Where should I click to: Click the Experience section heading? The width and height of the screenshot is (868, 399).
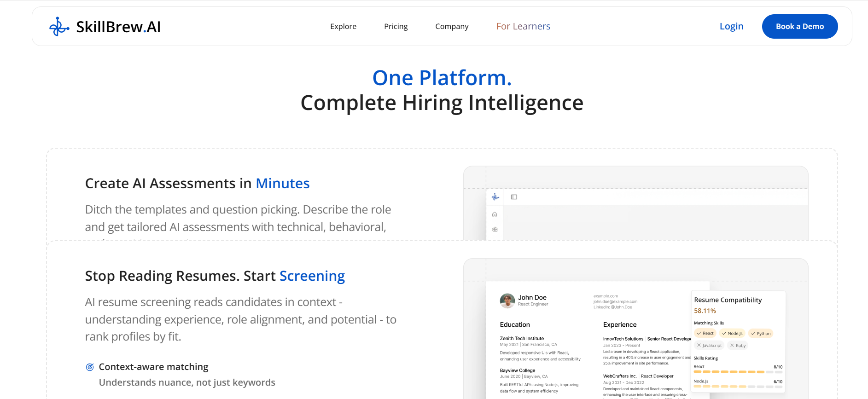620,324
